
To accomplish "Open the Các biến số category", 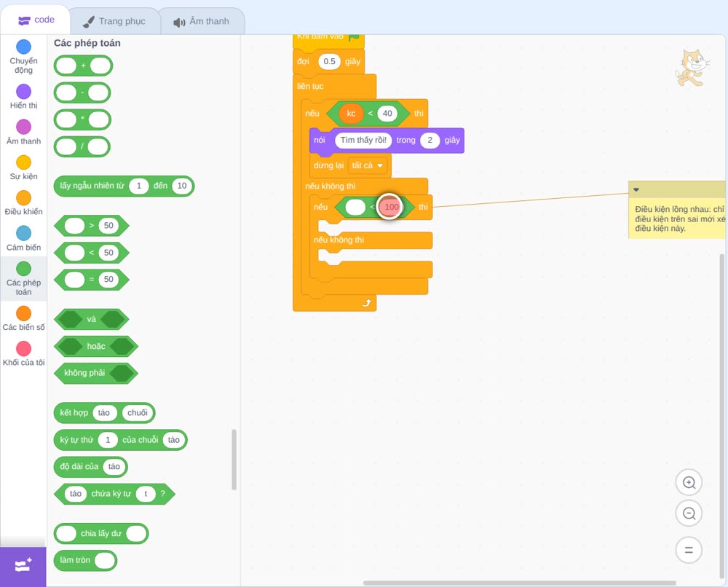I will click(23, 318).
